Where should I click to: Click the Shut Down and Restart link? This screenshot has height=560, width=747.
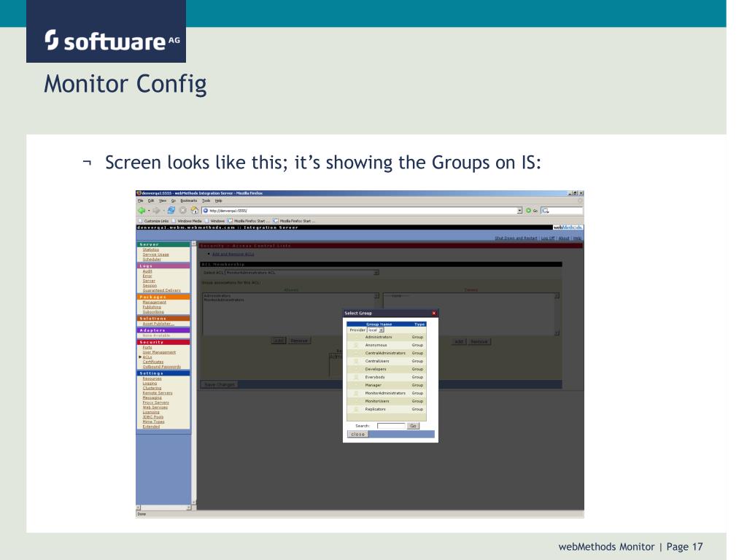click(516, 238)
